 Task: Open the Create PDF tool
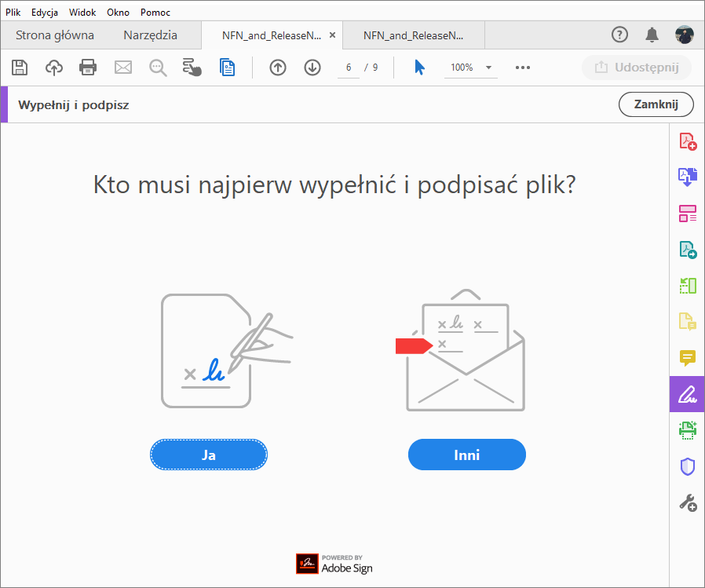pos(687,141)
